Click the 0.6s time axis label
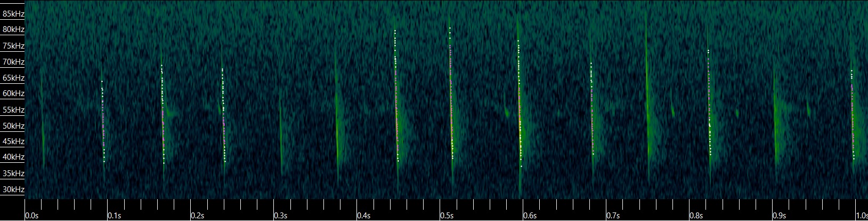 [x=530, y=216]
